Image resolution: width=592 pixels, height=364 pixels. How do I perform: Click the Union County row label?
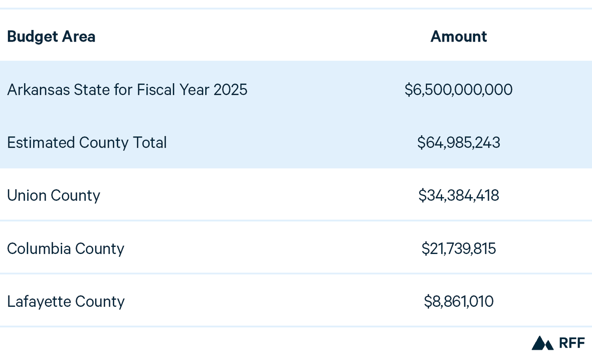pyautogui.click(x=54, y=196)
